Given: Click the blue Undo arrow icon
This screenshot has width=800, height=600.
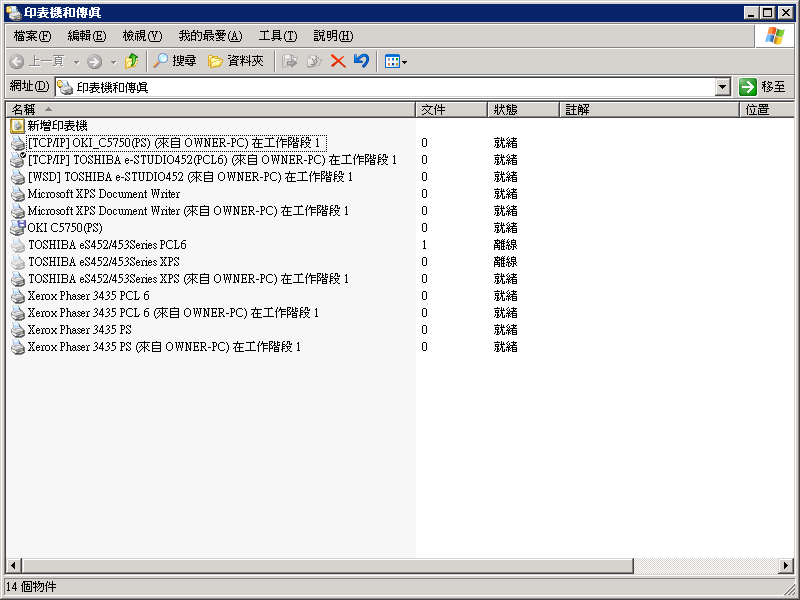Looking at the screenshot, I should coord(362,61).
